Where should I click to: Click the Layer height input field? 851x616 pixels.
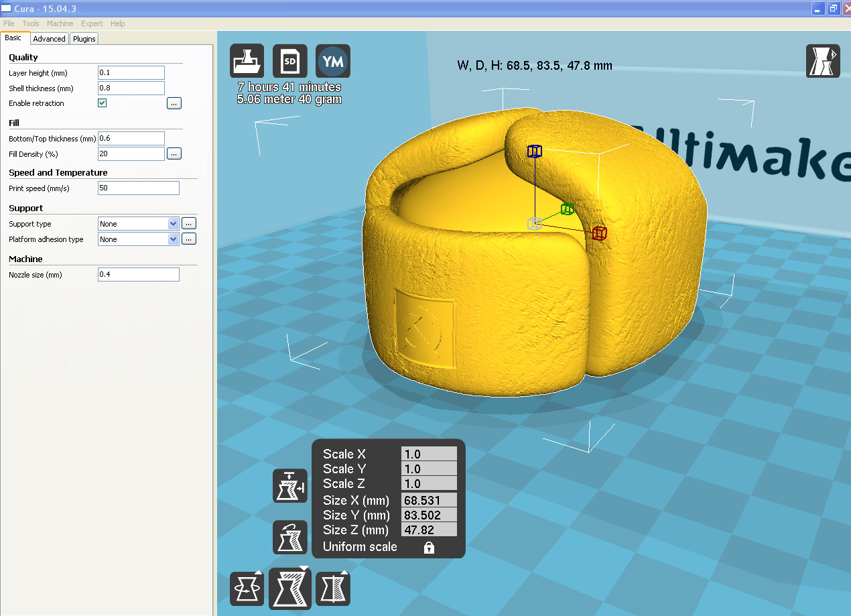coord(131,73)
